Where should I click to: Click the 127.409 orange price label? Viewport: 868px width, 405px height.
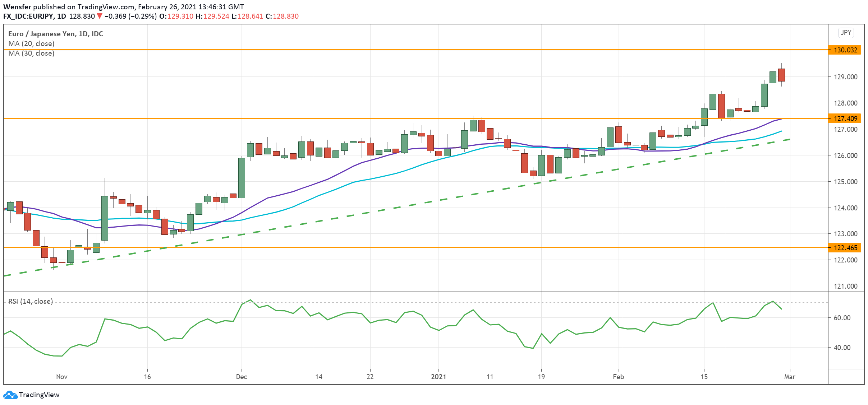845,118
